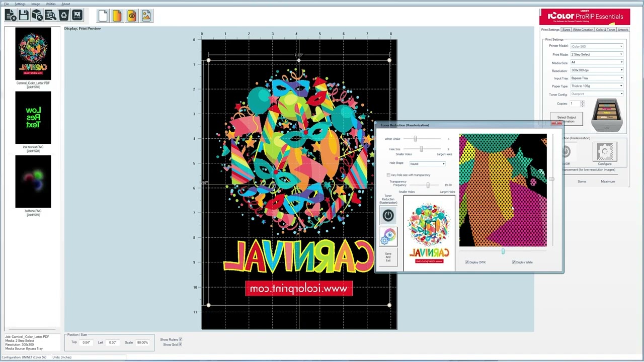
Task: Open the Utilities menu
Action: pyautogui.click(x=51, y=4)
